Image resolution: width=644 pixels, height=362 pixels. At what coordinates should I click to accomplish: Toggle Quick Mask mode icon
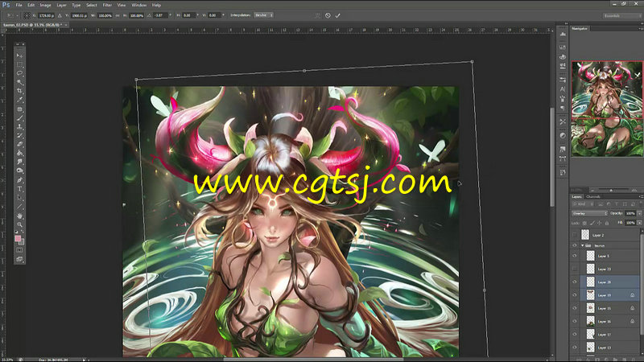pos(19,250)
